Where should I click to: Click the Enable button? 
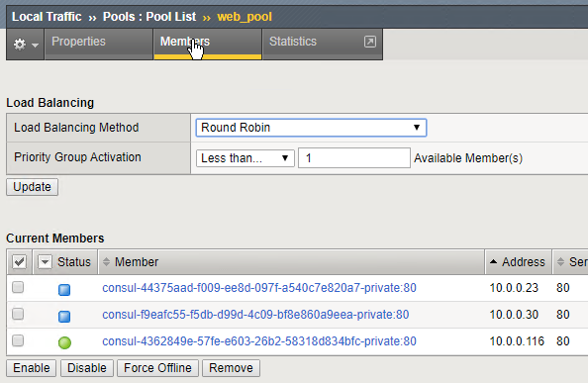pyautogui.click(x=32, y=368)
